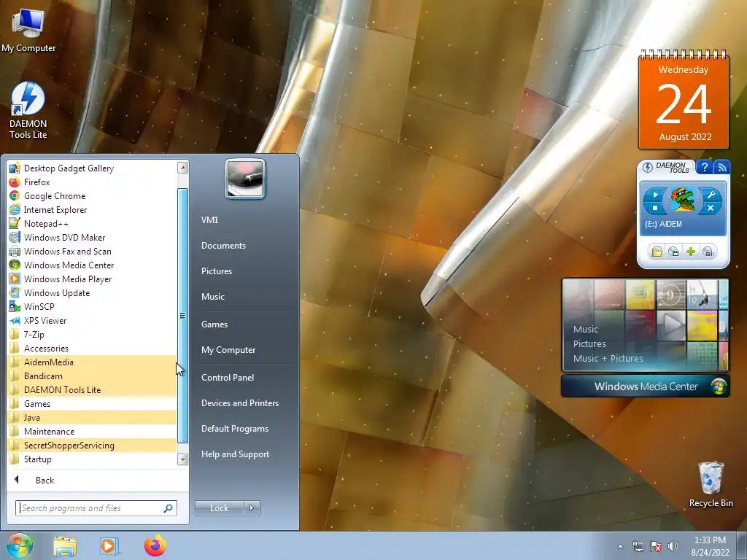The height and width of the screenshot is (560, 747).
Task: Expand the Maintenance folder
Action: (91, 431)
